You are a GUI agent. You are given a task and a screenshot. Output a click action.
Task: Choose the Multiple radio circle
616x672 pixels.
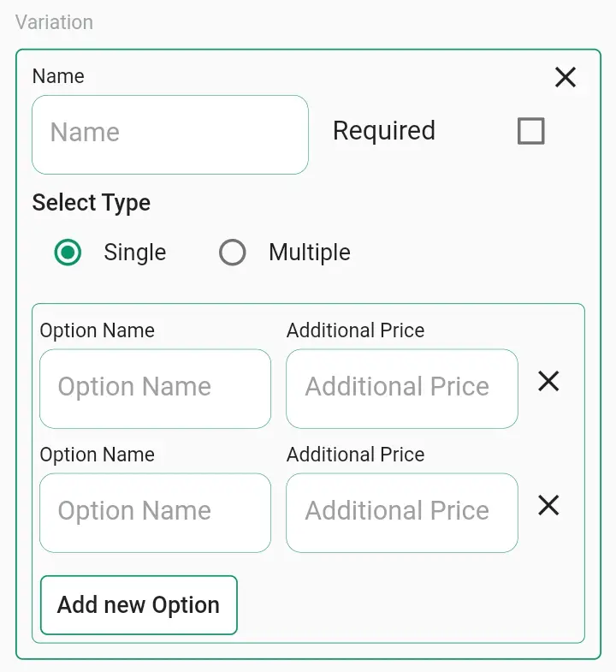(x=232, y=252)
